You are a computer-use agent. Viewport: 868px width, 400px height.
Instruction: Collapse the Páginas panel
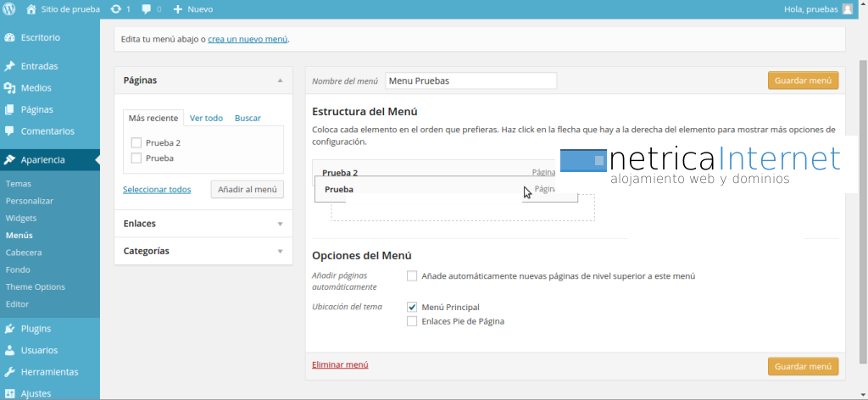(280, 81)
